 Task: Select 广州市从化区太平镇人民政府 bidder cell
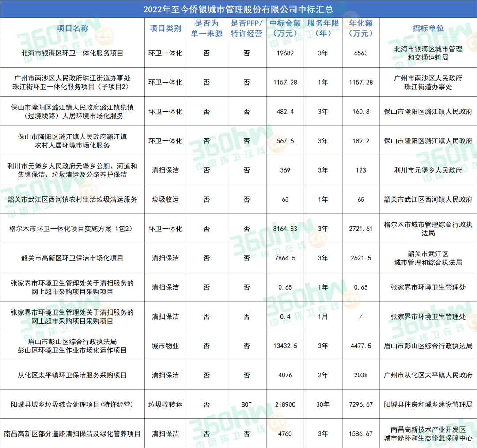428,375
